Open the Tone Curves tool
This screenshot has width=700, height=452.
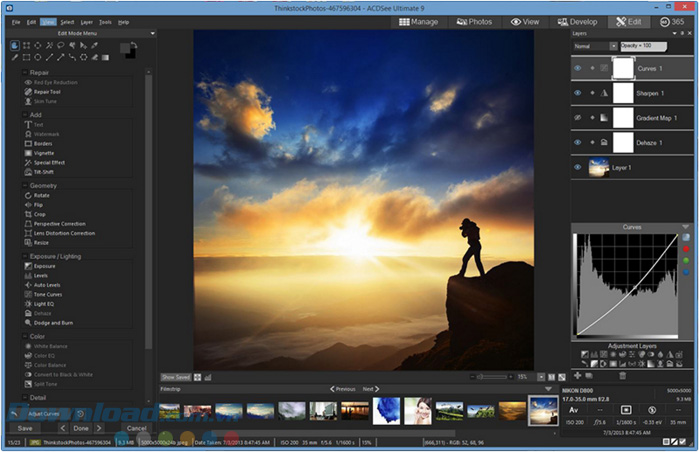(x=48, y=294)
